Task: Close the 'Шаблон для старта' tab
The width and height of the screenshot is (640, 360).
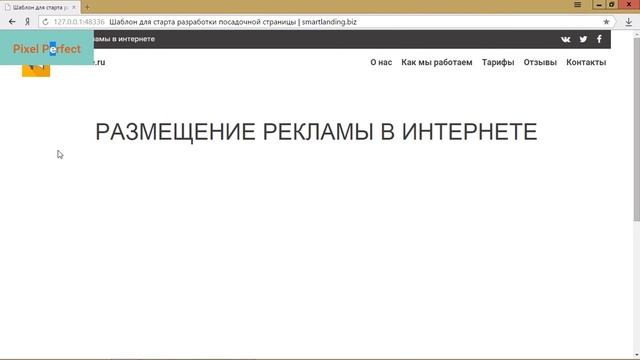Action: pos(74,7)
